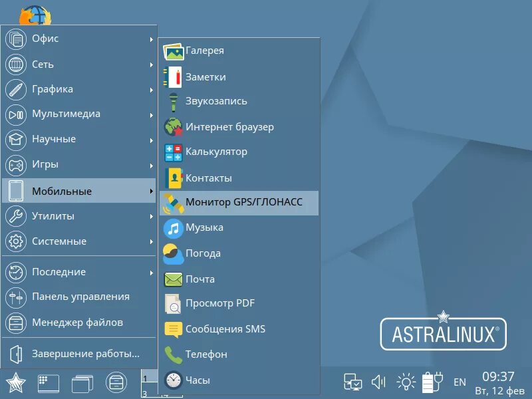Screen dimensions: 532x399
Task: Open the Галерея app icon
Action: [x=174, y=51]
